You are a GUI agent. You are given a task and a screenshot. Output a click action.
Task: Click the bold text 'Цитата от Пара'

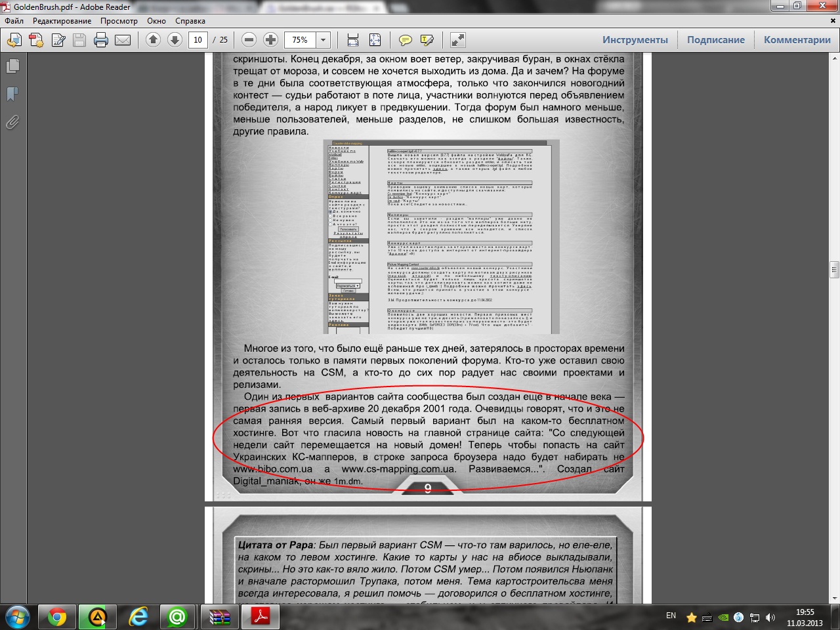coord(276,545)
